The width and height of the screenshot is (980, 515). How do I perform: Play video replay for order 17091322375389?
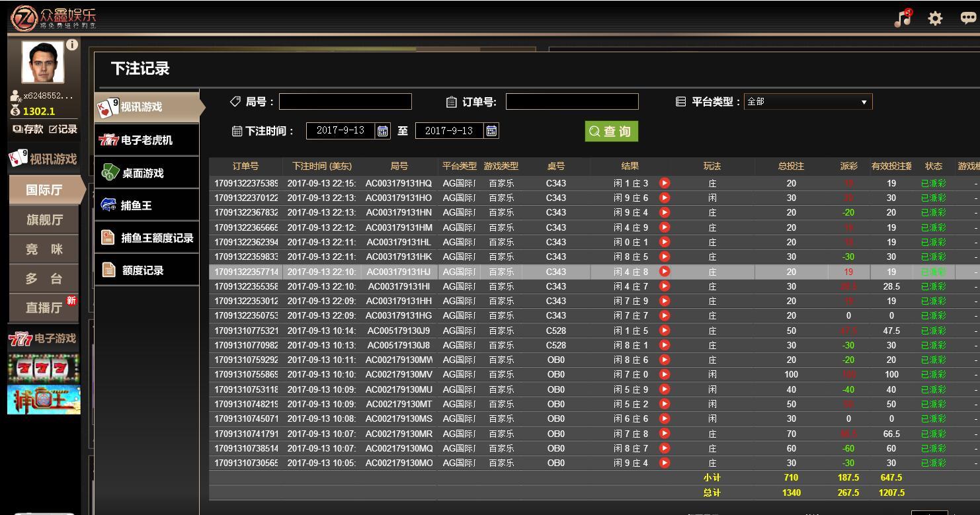[665, 183]
